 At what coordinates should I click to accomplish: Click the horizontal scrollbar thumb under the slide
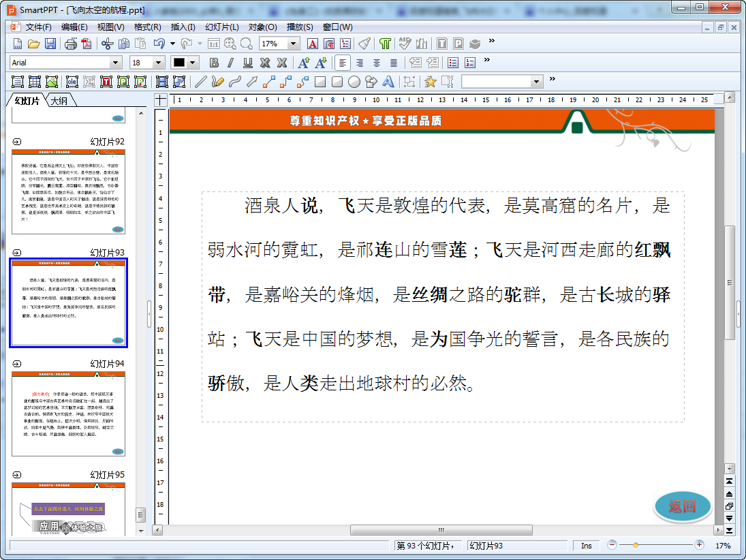441,529
